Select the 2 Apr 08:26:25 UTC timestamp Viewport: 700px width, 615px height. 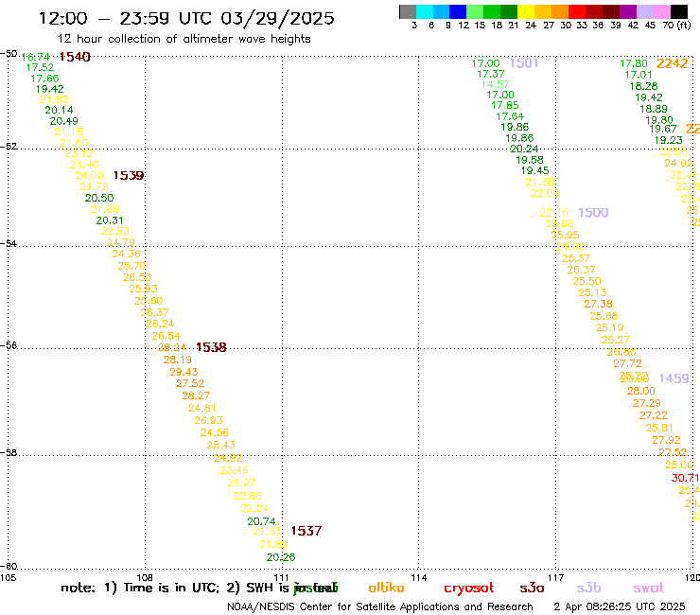[x=620, y=607]
